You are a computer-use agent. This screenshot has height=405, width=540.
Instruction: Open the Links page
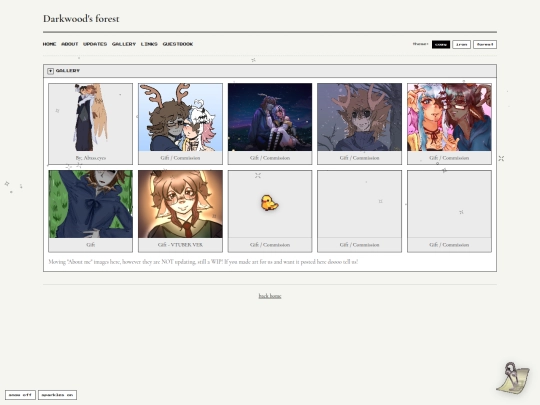(x=149, y=44)
